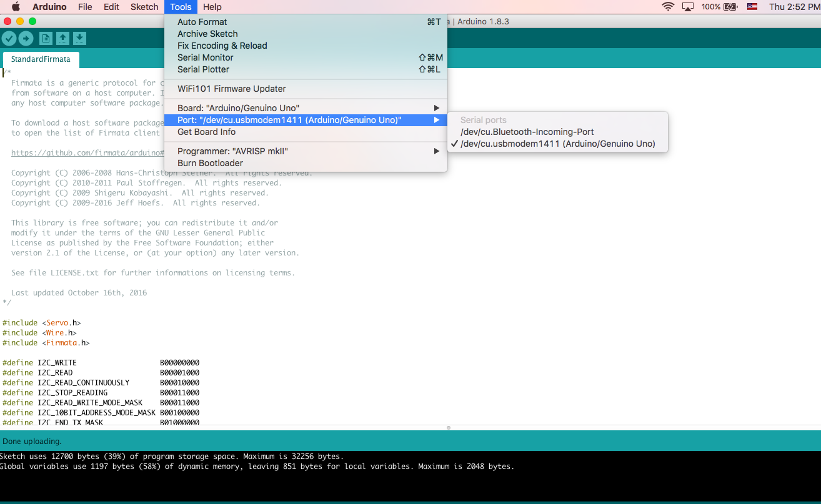Create a new sketch with New icon
821x504 pixels.
[x=46, y=38]
